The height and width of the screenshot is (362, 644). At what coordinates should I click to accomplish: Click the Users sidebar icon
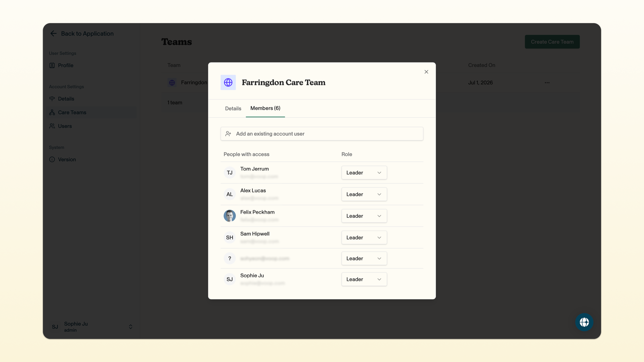click(x=52, y=126)
